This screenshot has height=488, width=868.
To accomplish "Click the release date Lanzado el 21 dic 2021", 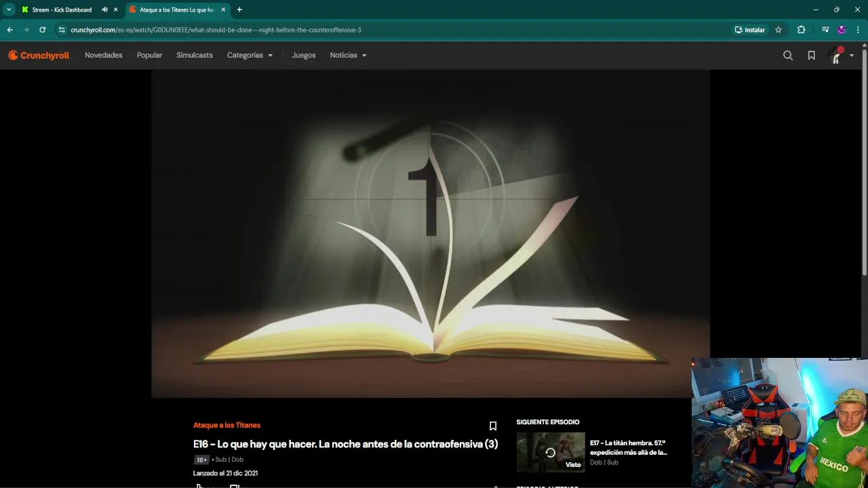I will (x=225, y=473).
